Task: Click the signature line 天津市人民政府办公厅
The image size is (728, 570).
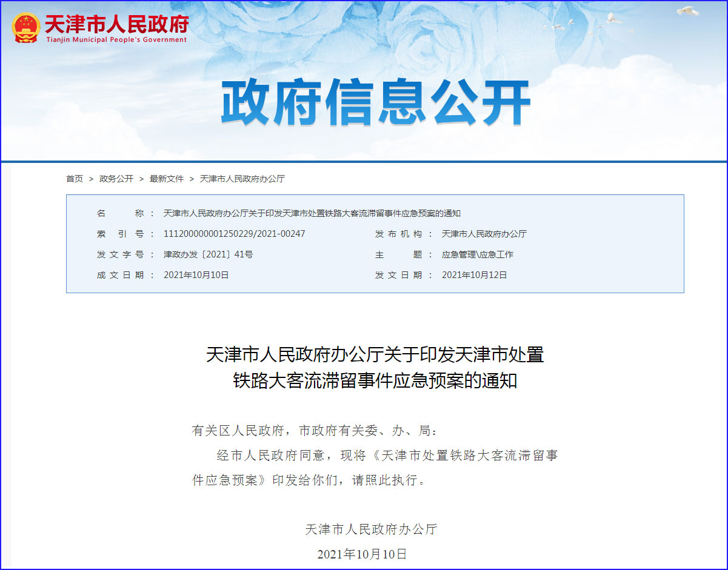Action: (371, 529)
